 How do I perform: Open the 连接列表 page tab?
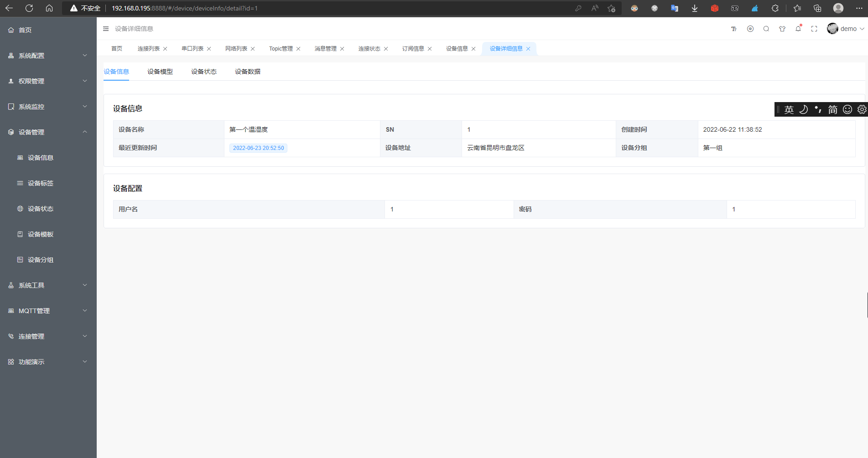click(x=149, y=49)
